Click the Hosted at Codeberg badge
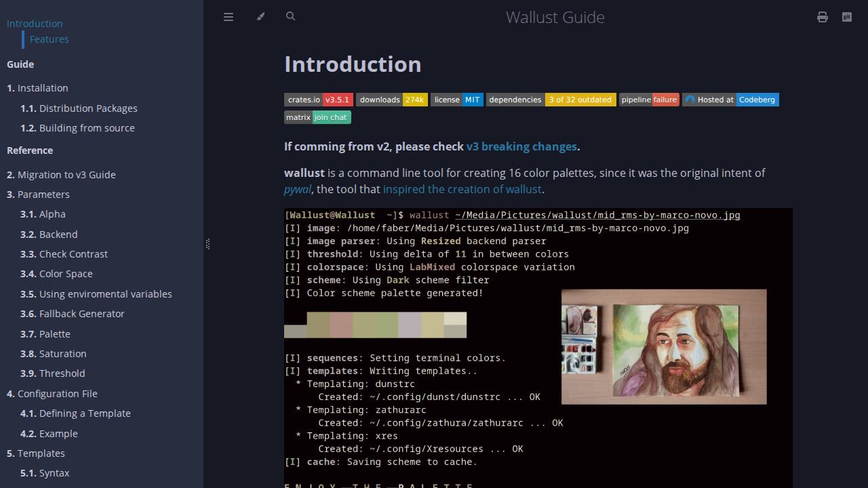The image size is (868, 488). pos(730,100)
